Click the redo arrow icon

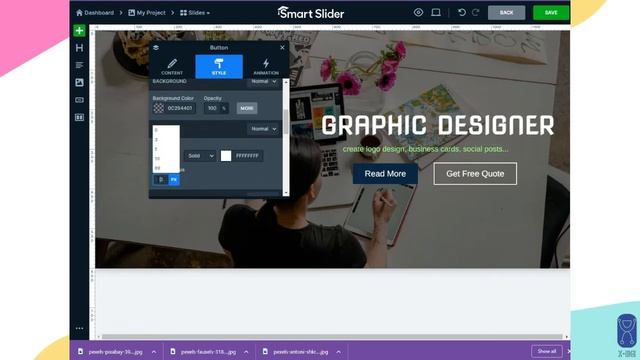pos(476,13)
